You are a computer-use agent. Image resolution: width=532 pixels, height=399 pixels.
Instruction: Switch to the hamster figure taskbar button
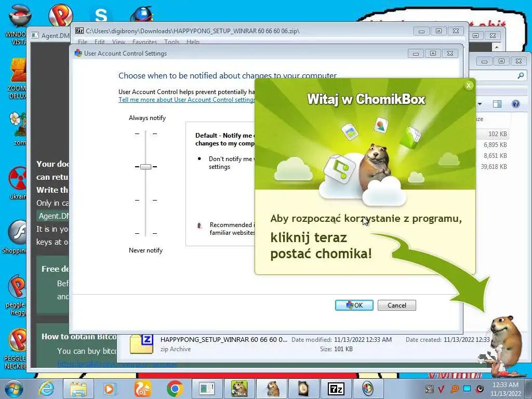click(272, 389)
